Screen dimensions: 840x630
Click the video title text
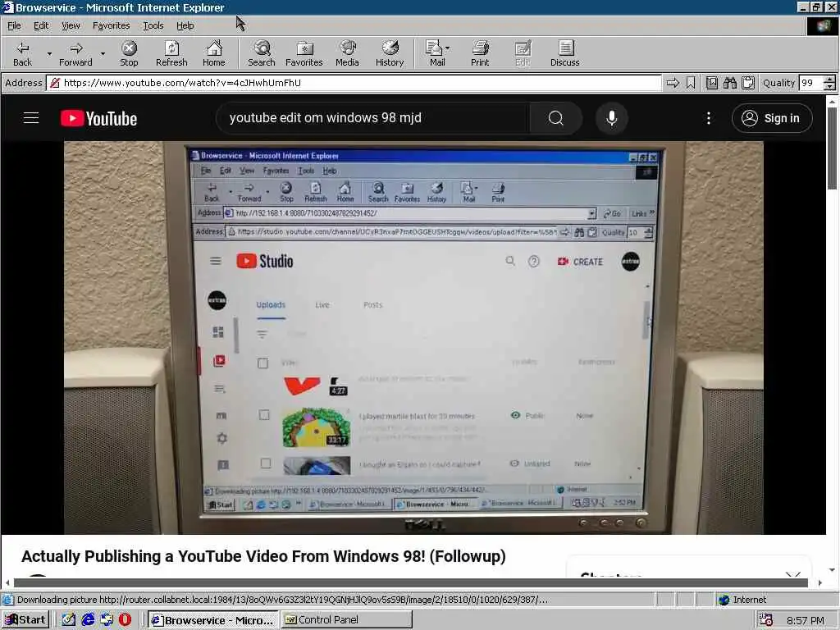click(263, 556)
